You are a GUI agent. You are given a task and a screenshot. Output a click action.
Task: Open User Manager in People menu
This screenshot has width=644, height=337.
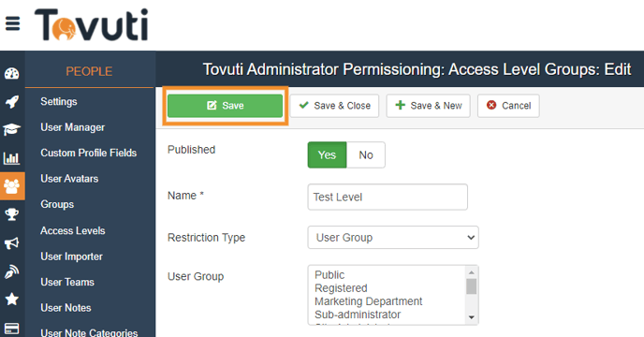[73, 127]
